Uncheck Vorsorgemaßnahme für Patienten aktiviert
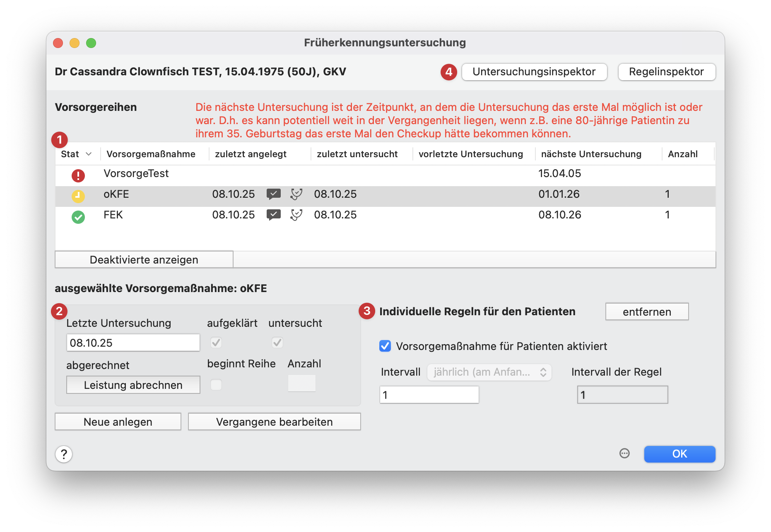Image resolution: width=771 pixels, height=532 pixels. (x=385, y=346)
